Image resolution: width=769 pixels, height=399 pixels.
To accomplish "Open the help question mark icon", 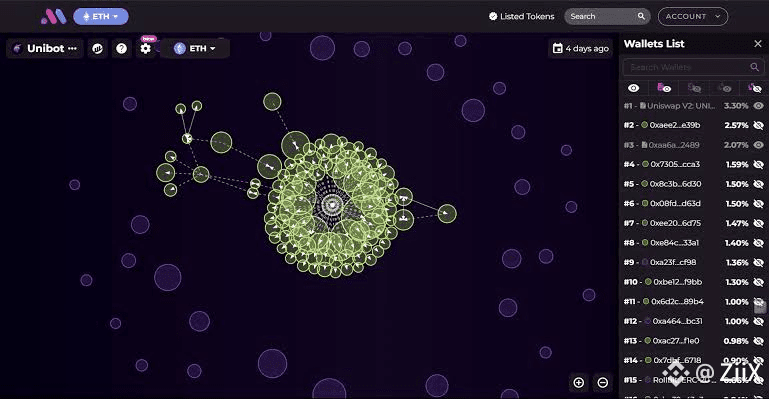I will tap(121, 49).
